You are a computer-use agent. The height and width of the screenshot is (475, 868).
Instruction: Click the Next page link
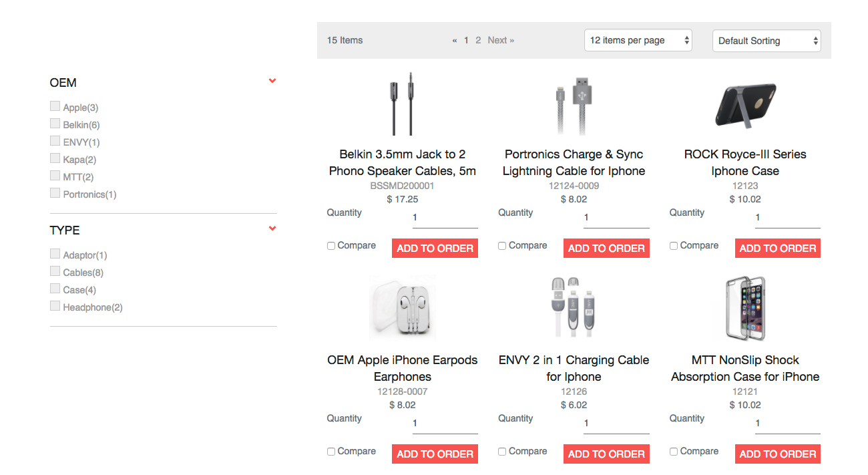click(x=500, y=40)
